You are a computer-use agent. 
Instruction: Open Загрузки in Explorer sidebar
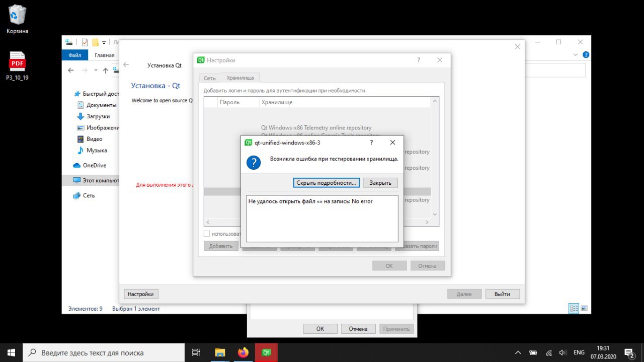pyautogui.click(x=94, y=116)
